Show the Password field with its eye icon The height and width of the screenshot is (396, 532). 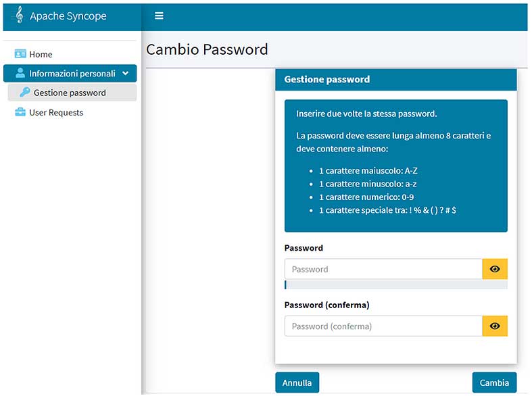[x=495, y=269]
